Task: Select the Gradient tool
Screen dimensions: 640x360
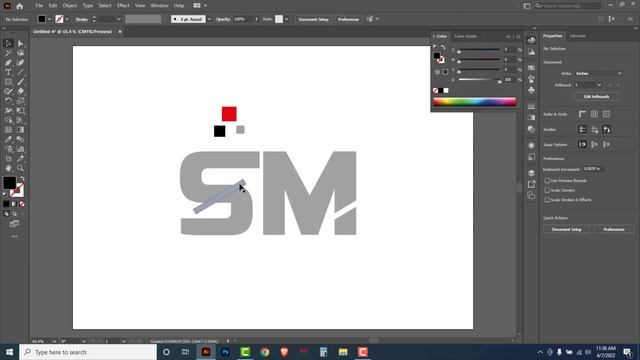Action: tap(20, 130)
